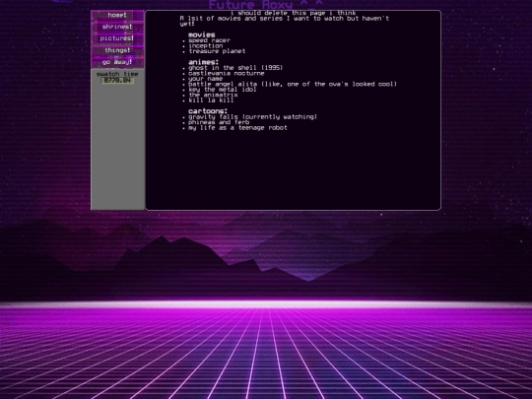Select 'the animatrix' list item

(x=214, y=95)
